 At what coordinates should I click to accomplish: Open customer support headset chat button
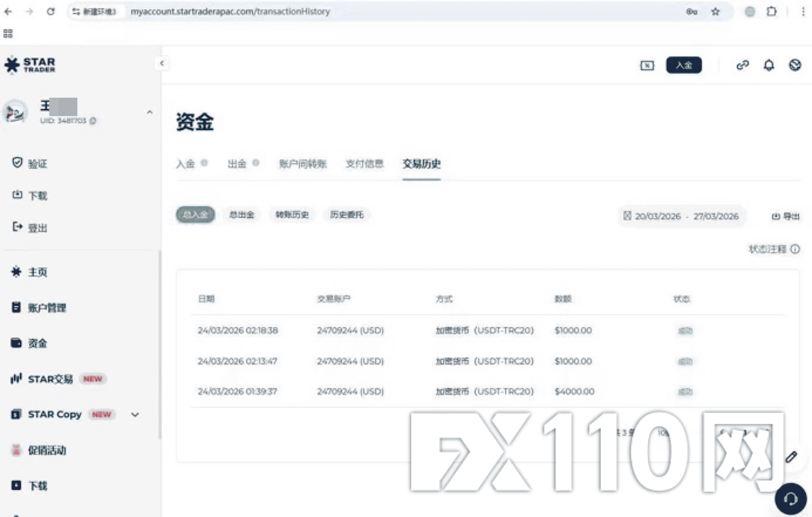pos(791,499)
